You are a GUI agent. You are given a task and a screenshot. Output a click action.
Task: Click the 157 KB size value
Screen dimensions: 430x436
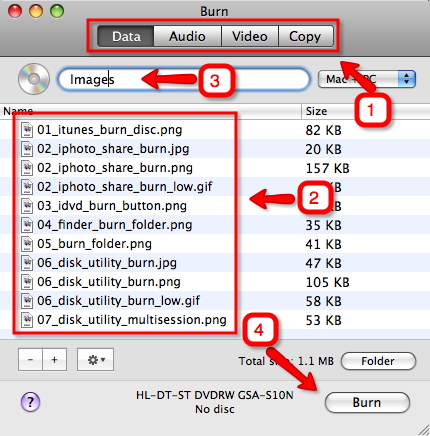pos(327,168)
